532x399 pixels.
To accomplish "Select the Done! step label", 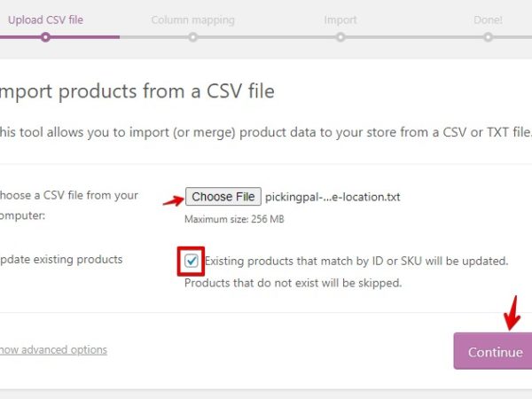I will (487, 20).
